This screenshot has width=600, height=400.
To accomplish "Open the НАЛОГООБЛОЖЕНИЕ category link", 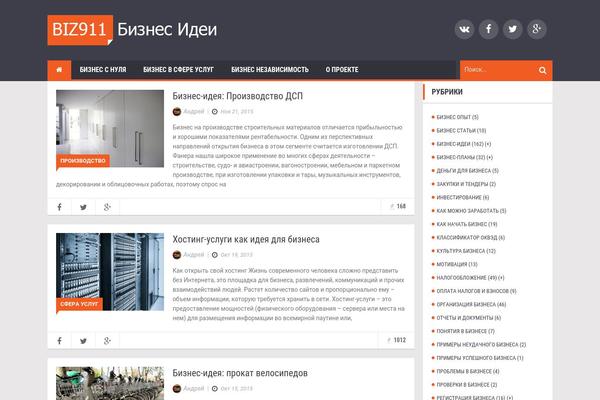I will click(x=466, y=278).
